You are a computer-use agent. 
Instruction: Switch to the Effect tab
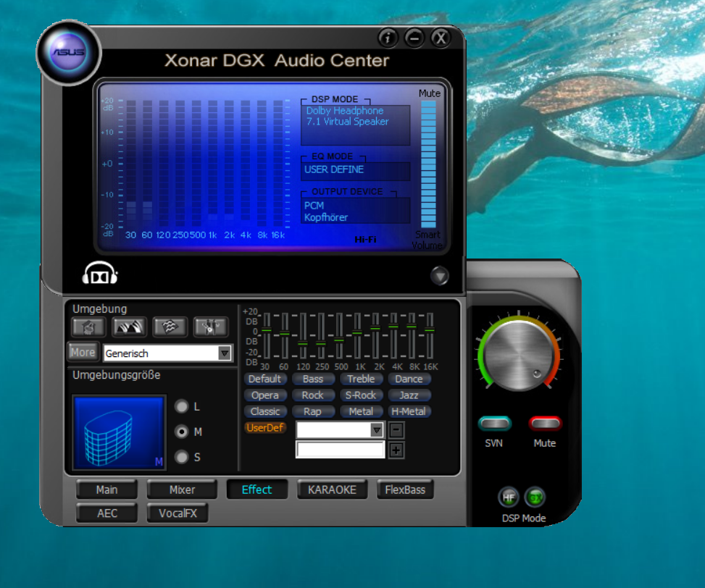tap(256, 490)
